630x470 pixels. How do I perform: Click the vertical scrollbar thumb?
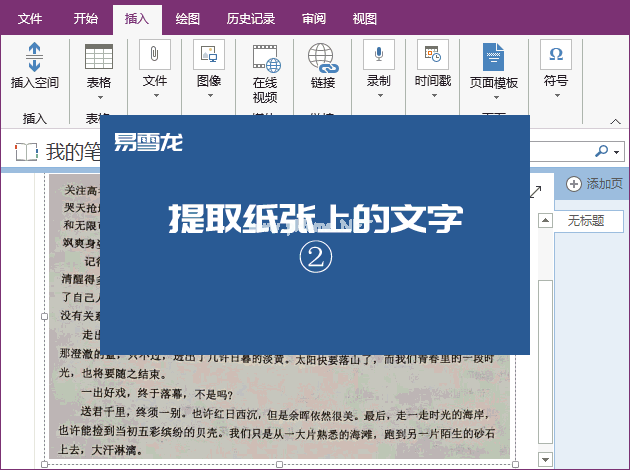pos(545,362)
